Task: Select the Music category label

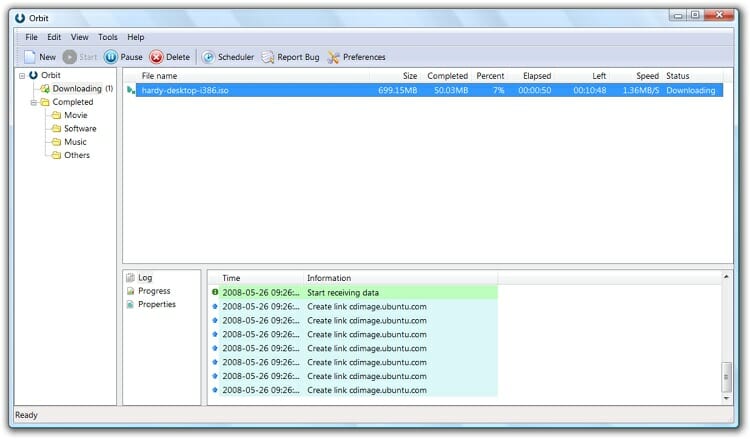Action: point(75,142)
